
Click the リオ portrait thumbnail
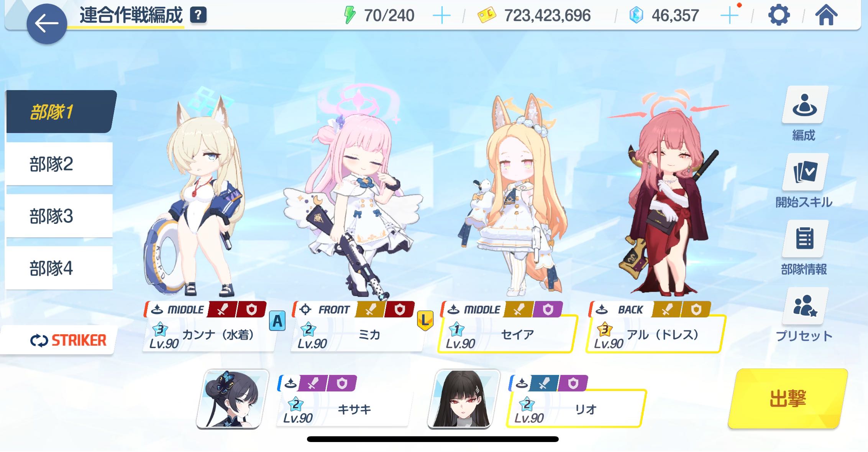(464, 399)
